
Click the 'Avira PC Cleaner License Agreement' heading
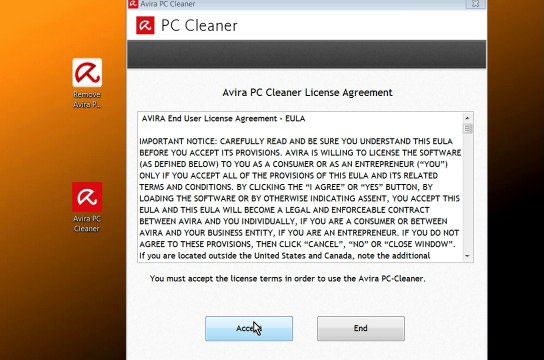[x=307, y=93]
